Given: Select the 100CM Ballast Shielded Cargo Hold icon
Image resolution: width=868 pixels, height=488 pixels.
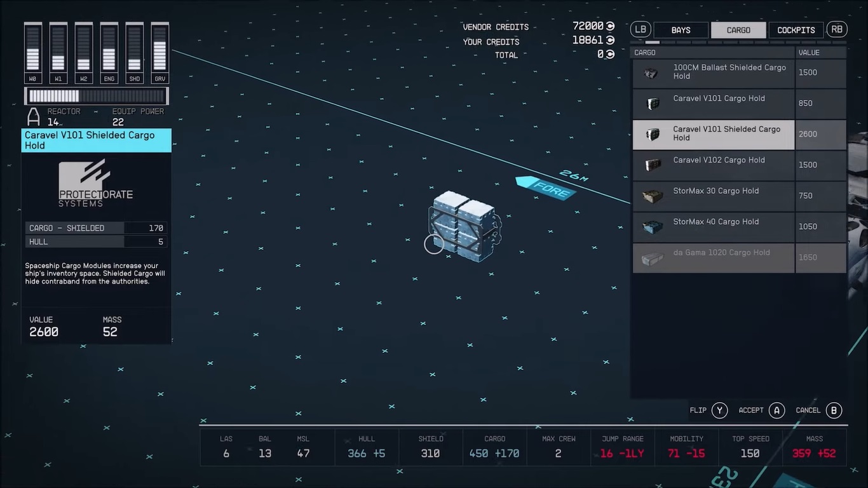Looking at the screenshot, I should (651, 73).
